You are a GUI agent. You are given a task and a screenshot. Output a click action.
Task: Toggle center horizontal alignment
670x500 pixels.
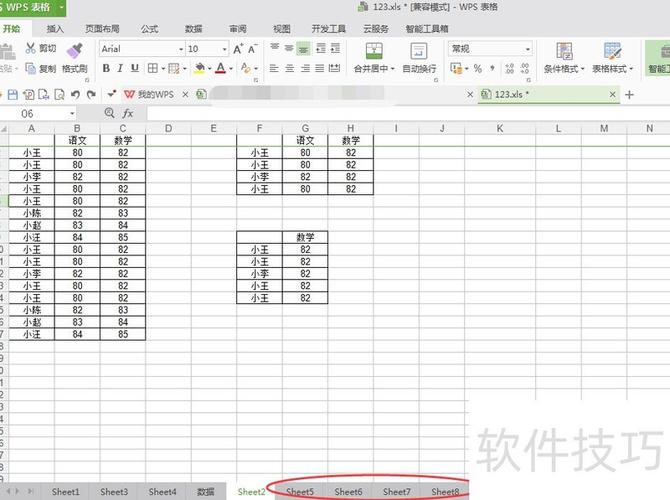[x=290, y=68]
